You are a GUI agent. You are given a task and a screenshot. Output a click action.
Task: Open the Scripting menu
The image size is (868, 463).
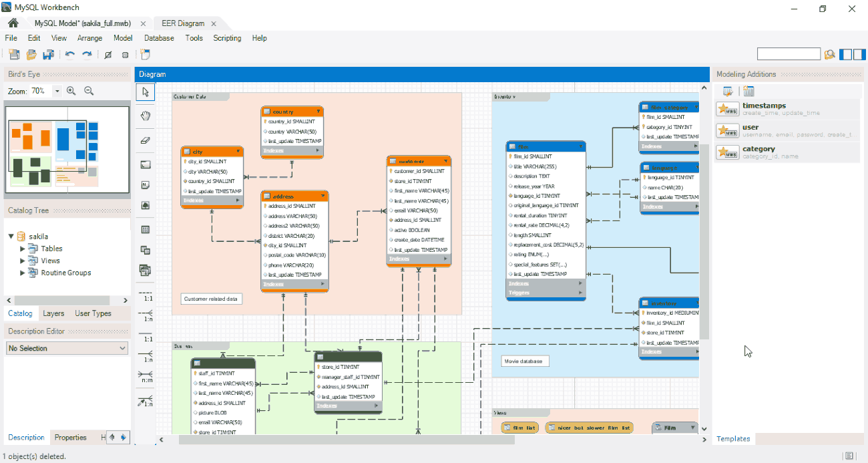pos(227,38)
